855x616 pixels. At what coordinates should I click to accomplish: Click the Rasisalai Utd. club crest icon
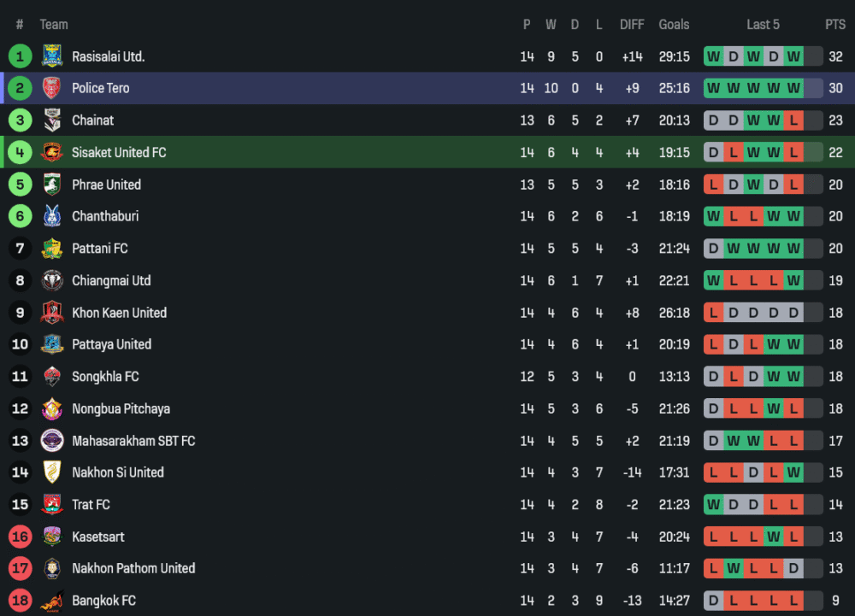point(52,56)
